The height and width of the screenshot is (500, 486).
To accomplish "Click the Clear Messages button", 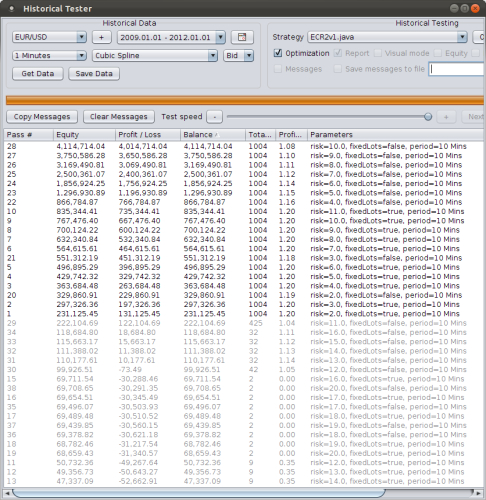I will 119,117.
